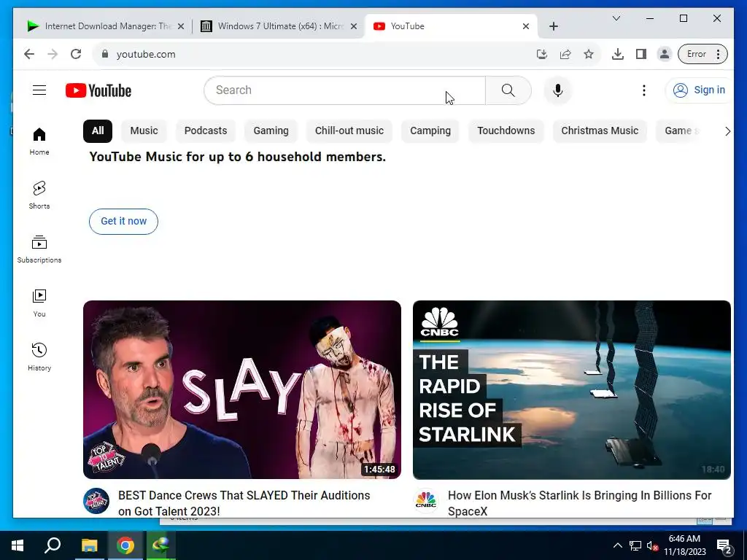Open a new browser tab
The image size is (747, 560).
(x=553, y=26)
